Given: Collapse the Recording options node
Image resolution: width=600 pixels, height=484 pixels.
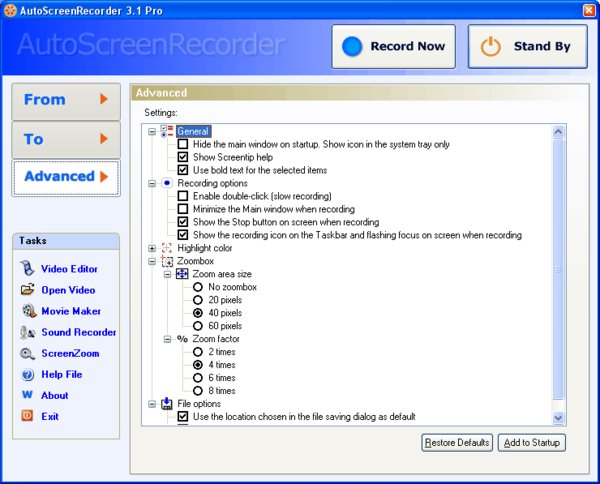Looking at the screenshot, I should click(x=152, y=183).
